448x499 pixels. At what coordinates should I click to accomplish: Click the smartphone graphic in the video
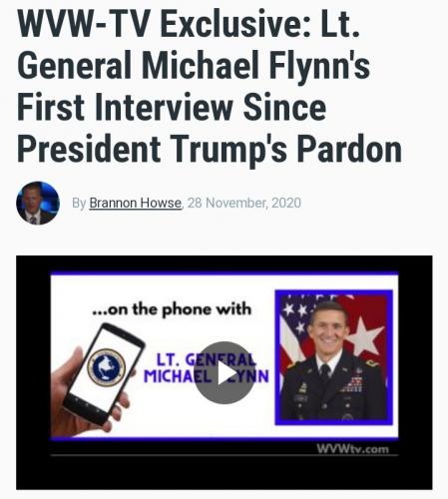pyautogui.click(x=103, y=373)
